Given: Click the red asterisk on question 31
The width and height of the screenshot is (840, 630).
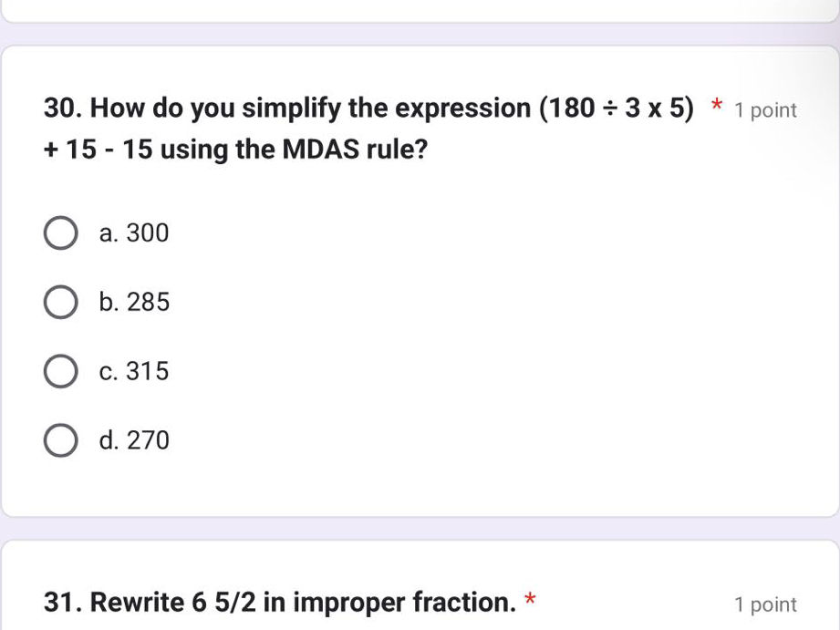Looking at the screenshot, I should pyautogui.click(x=531, y=601).
